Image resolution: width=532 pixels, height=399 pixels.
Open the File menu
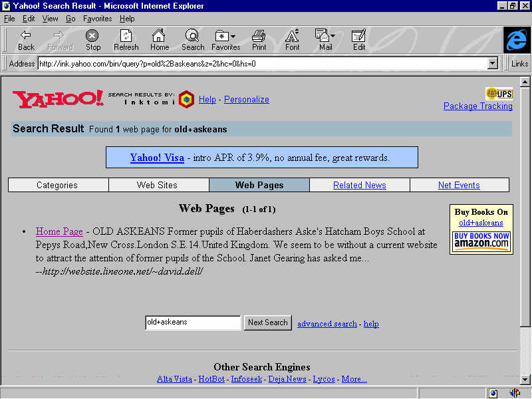[9, 19]
